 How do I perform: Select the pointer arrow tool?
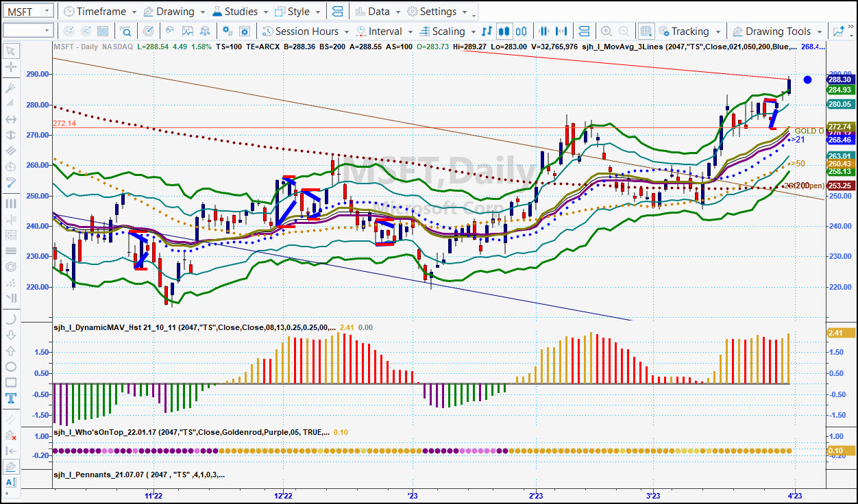(11, 51)
